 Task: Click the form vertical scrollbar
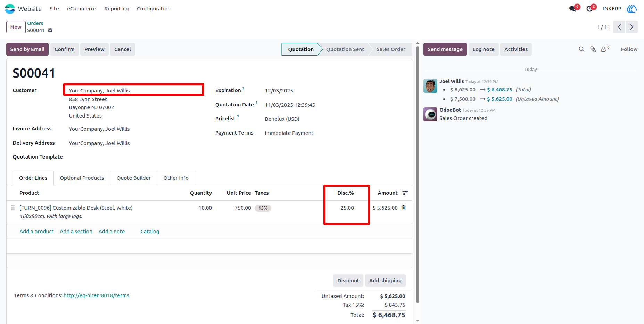pos(418,174)
